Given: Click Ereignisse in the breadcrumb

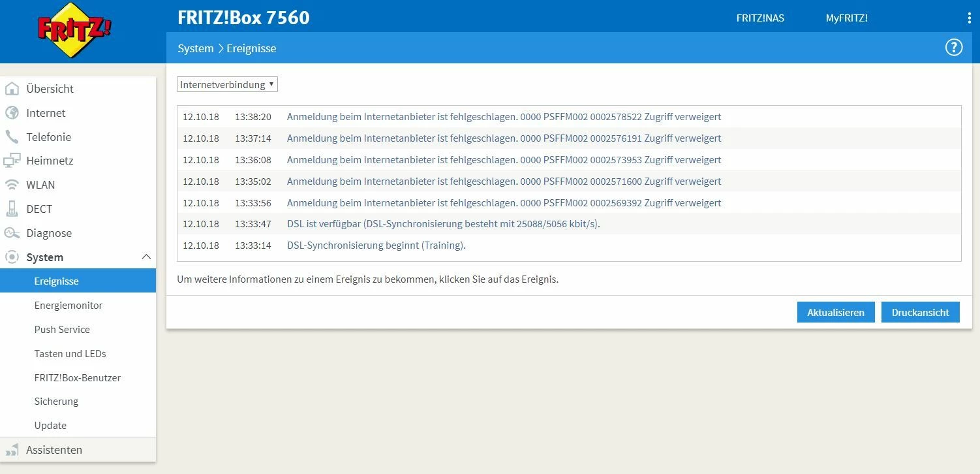Looking at the screenshot, I should coord(252,48).
